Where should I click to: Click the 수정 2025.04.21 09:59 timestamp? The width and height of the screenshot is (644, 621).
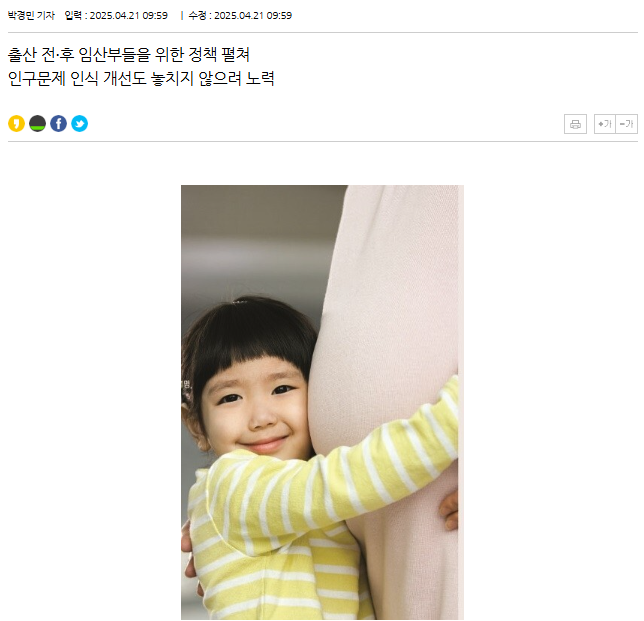pos(240,16)
